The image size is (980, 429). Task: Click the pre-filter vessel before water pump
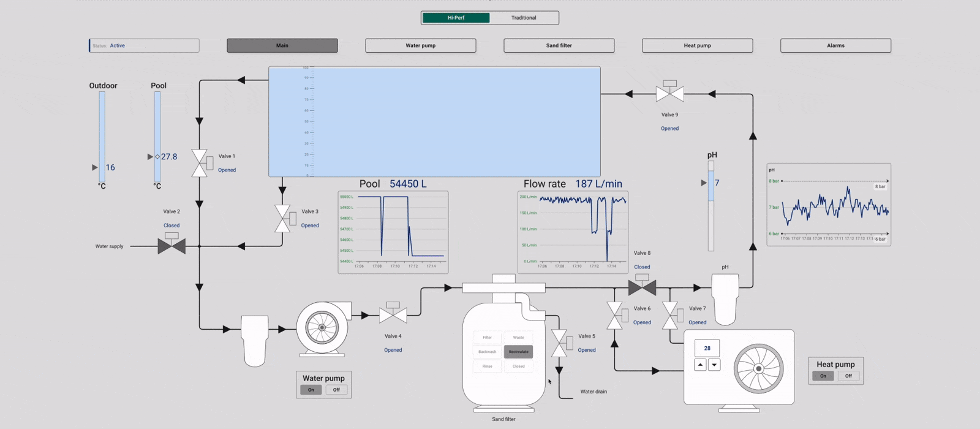(255, 340)
